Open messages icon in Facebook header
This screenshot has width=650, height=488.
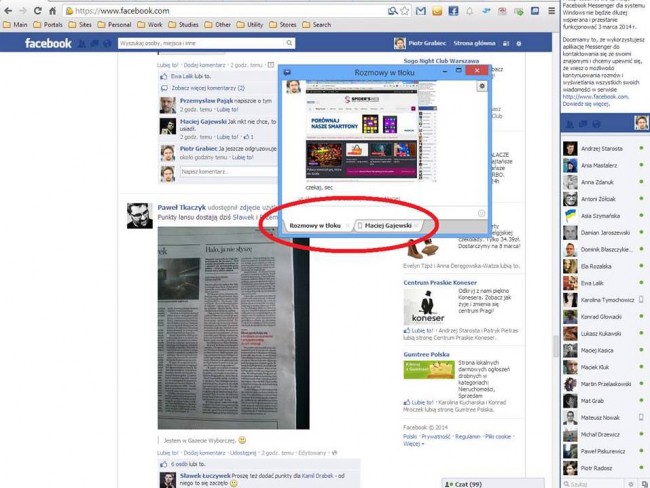(x=95, y=44)
